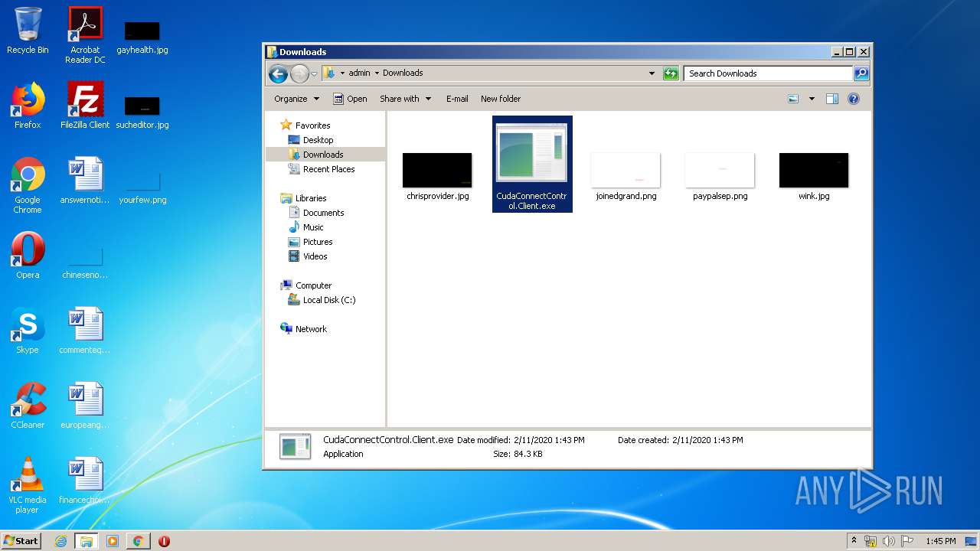The width and height of the screenshot is (980, 551).
Task: Change the view icon in Explorer toolbar
Action: [793, 99]
